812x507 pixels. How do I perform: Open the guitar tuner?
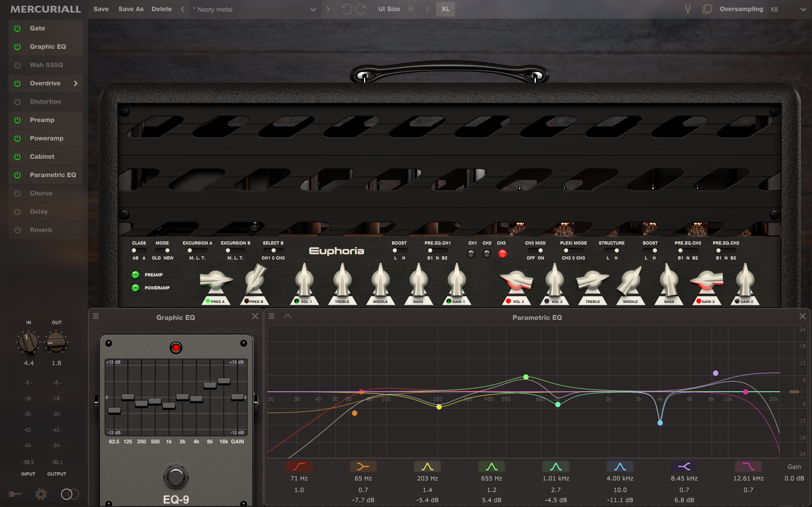(x=687, y=9)
